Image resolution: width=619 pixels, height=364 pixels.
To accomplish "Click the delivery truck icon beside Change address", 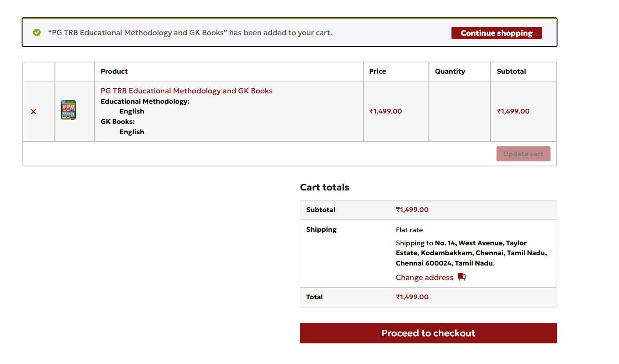I will (x=462, y=277).
